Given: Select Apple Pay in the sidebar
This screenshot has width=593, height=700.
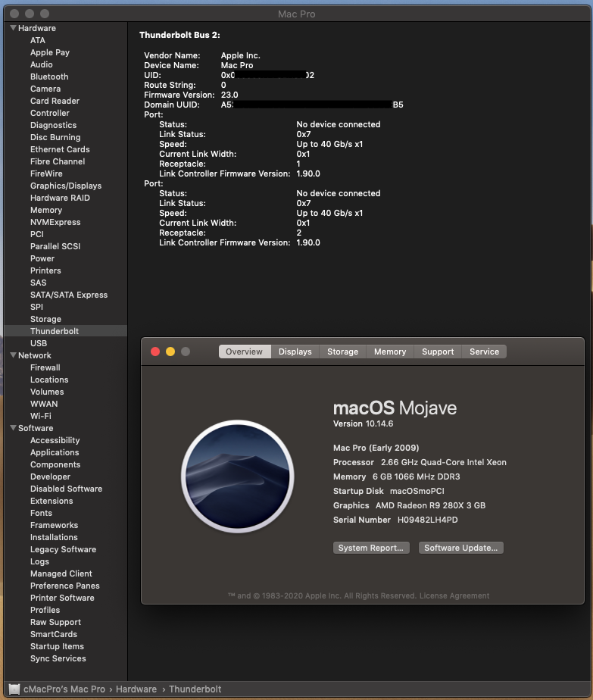Looking at the screenshot, I should tap(50, 52).
